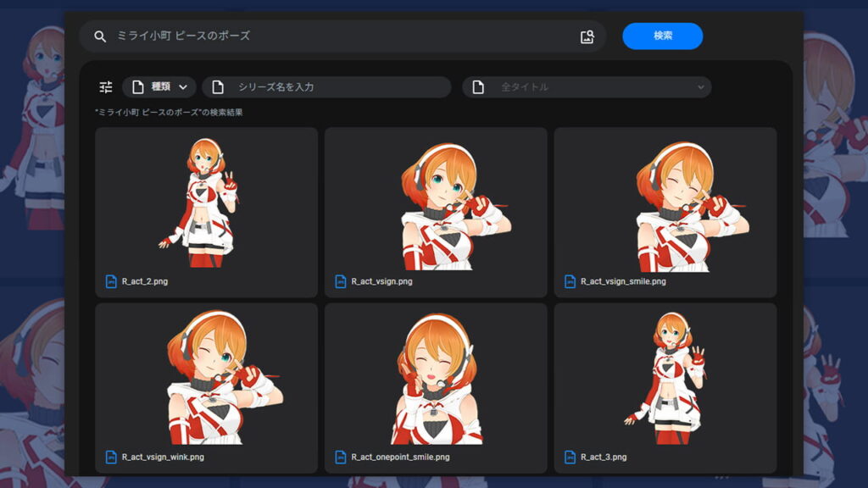The height and width of the screenshot is (488, 868).
Task: Select the R_act_onepoint_smile.png thumbnail image
Action: click(x=436, y=378)
